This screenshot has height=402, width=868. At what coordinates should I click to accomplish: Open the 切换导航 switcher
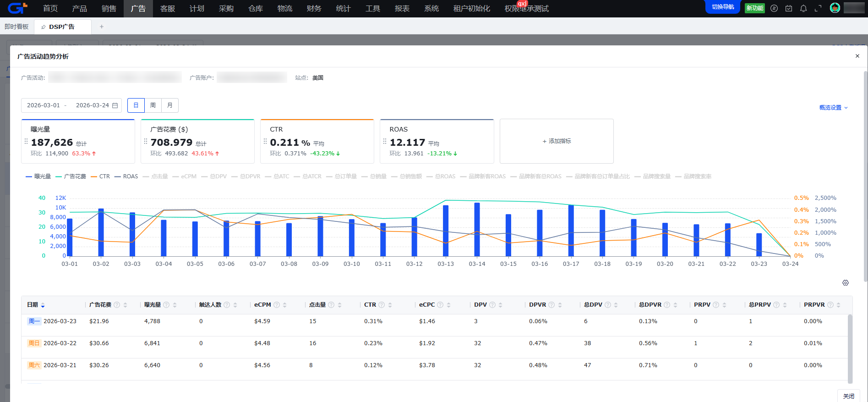pos(722,7)
